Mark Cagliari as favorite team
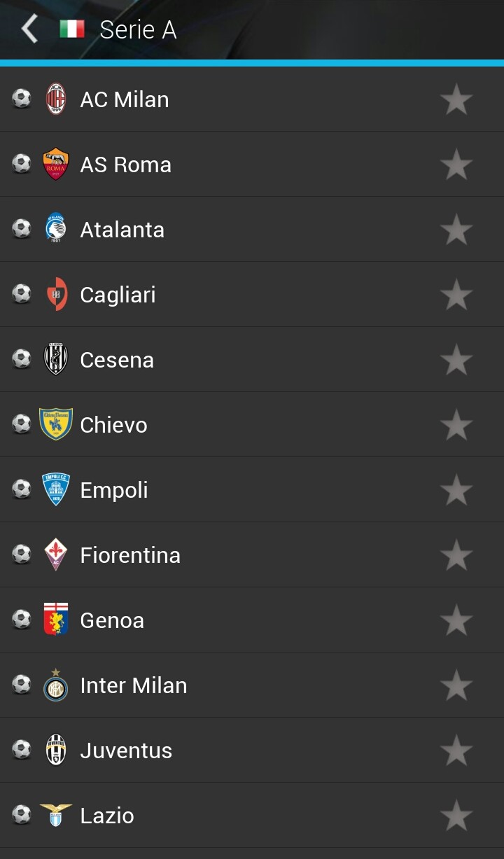This screenshot has height=859, width=504. [x=456, y=295]
